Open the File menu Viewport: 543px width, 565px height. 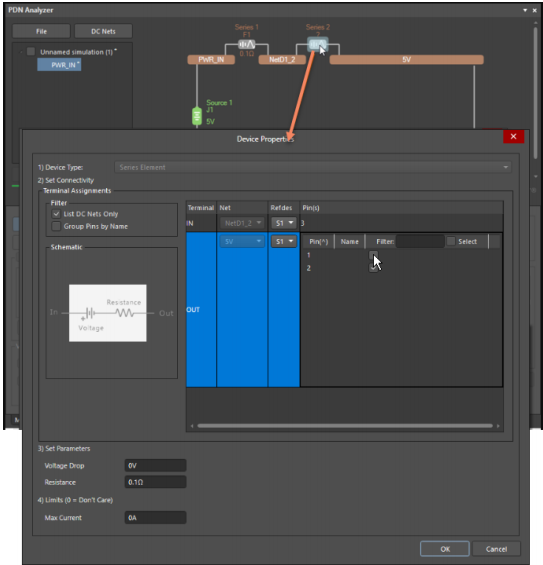pos(41,31)
